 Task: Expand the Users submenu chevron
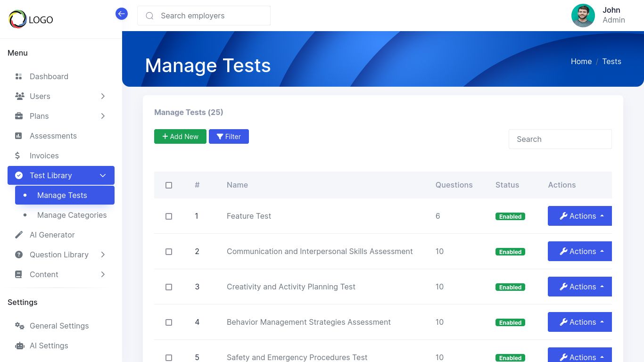tap(103, 96)
